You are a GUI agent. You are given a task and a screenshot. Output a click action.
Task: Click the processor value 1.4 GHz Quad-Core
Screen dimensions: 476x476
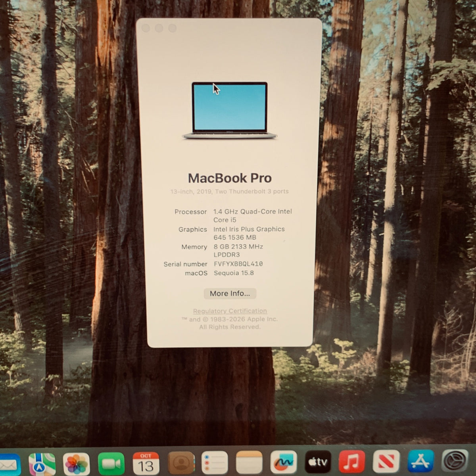pyautogui.click(x=253, y=216)
